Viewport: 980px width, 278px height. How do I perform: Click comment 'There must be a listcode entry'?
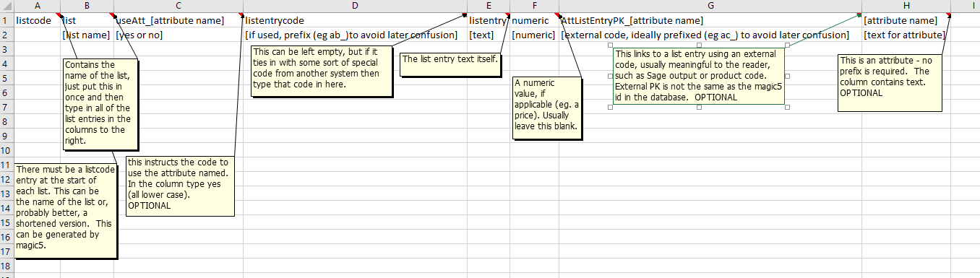click(66, 211)
